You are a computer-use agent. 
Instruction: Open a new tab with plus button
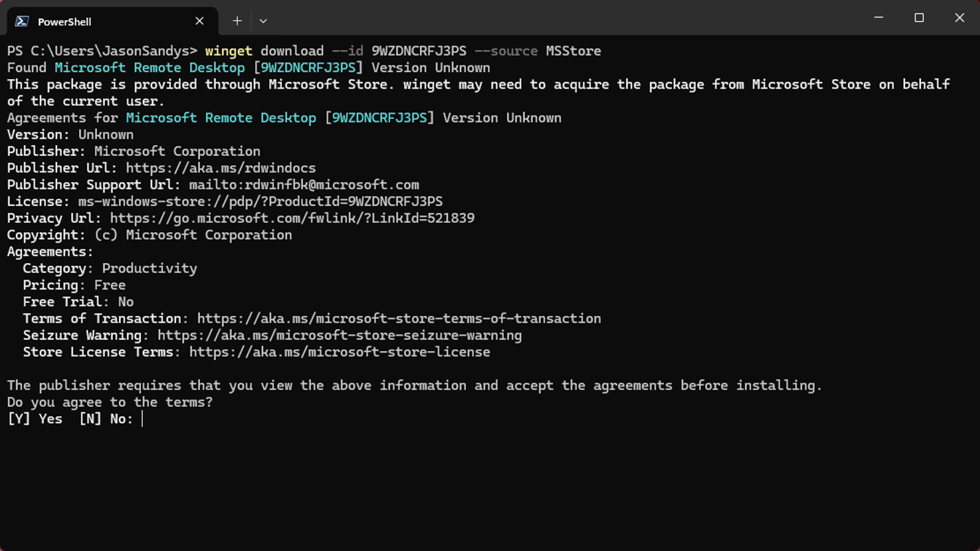(237, 21)
